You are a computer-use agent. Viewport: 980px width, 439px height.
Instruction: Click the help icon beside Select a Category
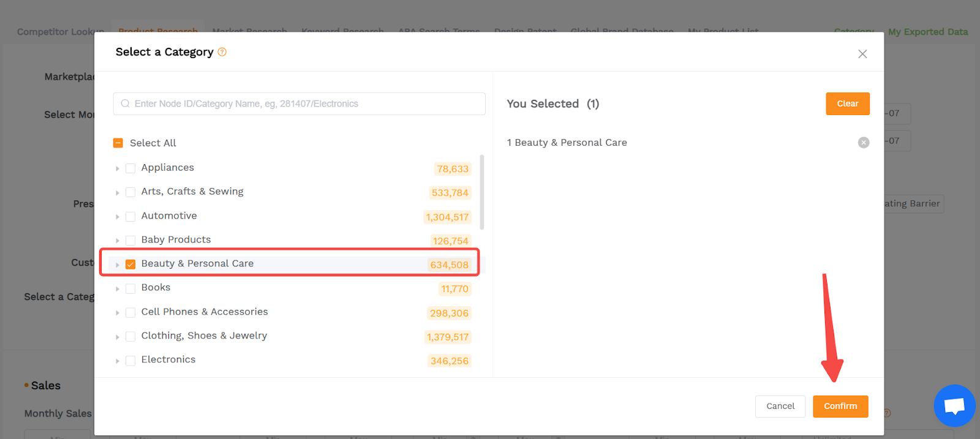pyautogui.click(x=222, y=52)
